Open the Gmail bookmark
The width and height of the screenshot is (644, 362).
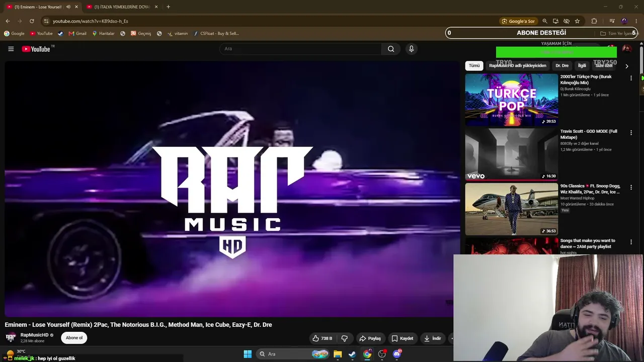(x=77, y=34)
